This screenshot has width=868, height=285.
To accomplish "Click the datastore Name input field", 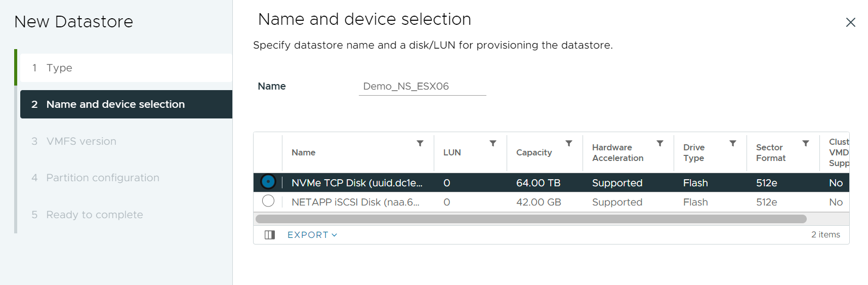I will pos(422,87).
